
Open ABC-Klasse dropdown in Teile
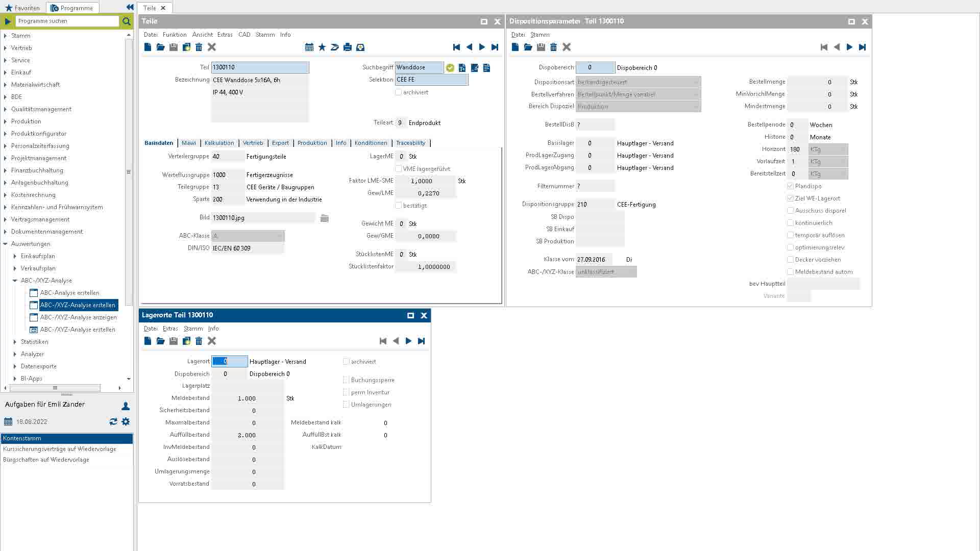(x=248, y=236)
